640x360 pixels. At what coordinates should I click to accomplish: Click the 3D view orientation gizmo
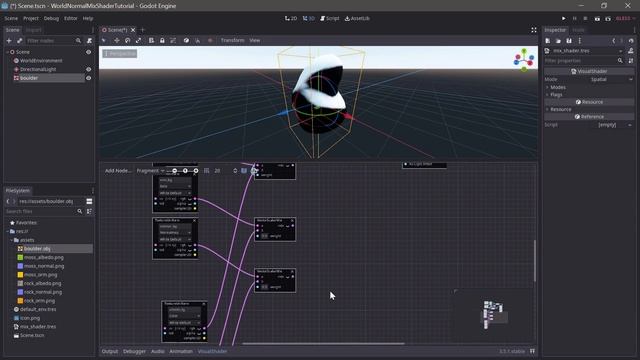coord(524,60)
